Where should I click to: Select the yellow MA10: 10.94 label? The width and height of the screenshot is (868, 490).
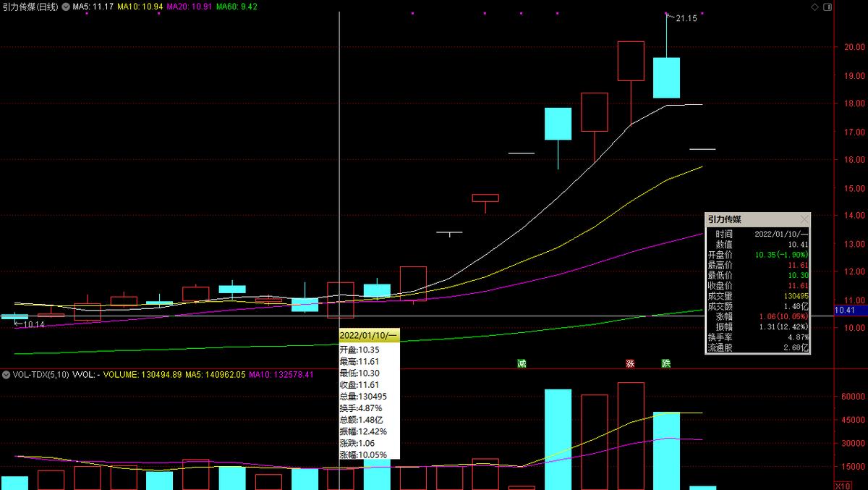point(140,7)
